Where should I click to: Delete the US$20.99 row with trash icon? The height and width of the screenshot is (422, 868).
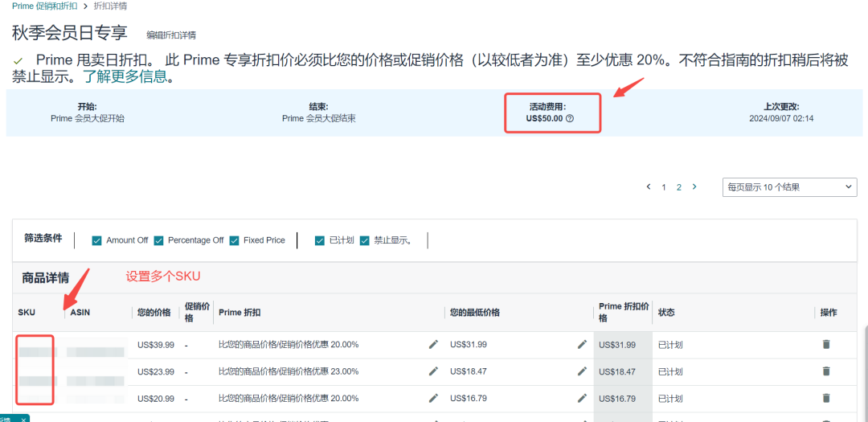(x=826, y=398)
